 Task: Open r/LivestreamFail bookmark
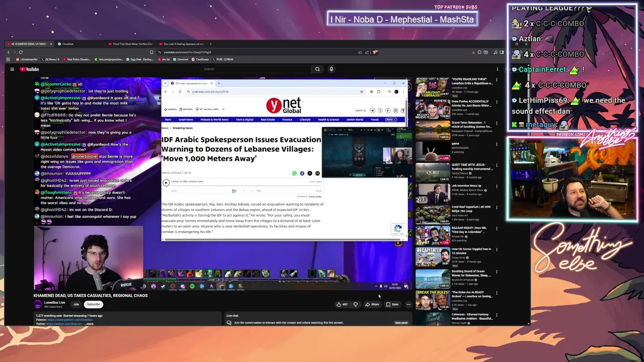pyautogui.click(x=27, y=59)
